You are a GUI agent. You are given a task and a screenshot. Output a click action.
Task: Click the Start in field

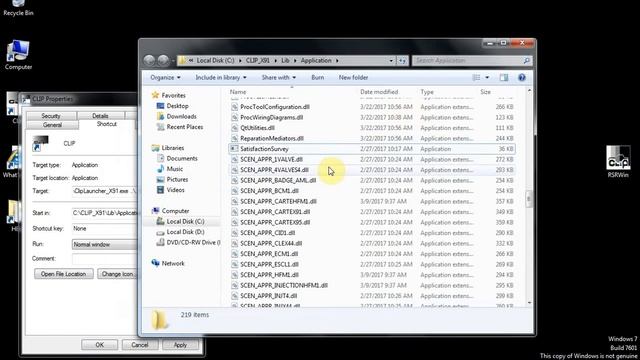(x=105, y=213)
